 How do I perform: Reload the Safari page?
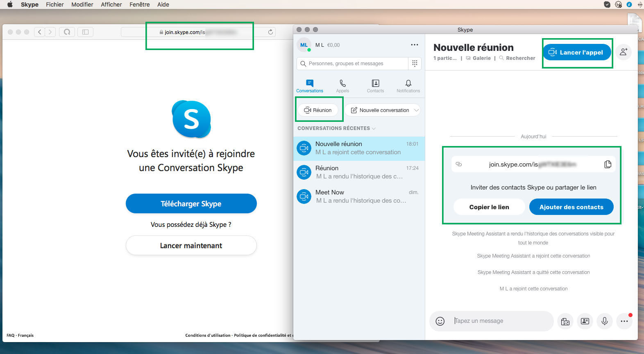tap(270, 32)
